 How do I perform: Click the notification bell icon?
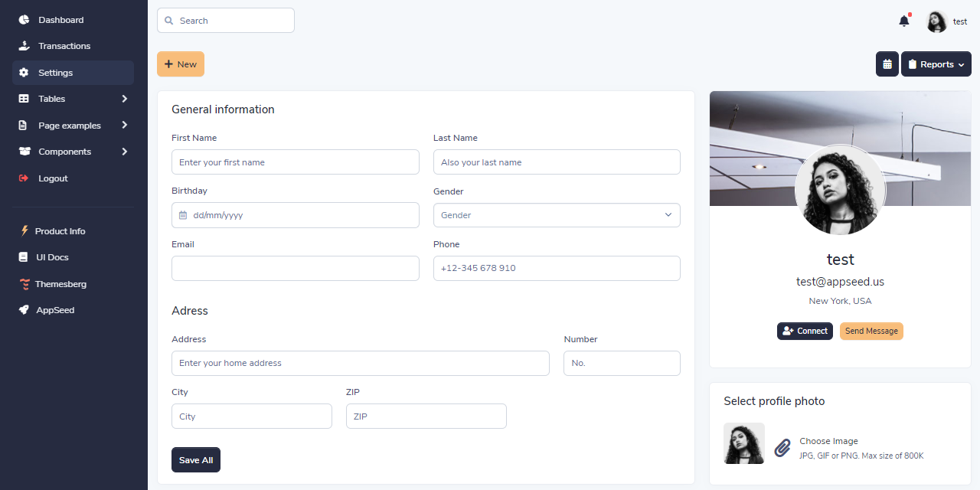904,21
